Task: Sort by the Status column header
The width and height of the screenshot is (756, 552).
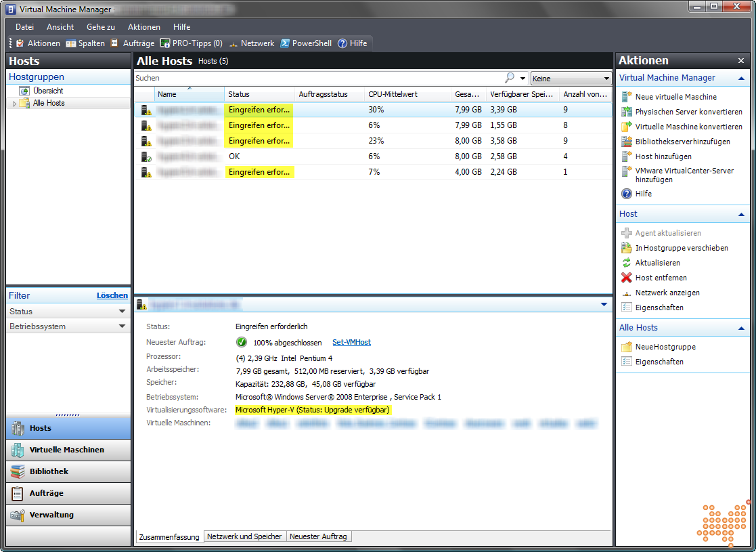Action: pos(259,94)
